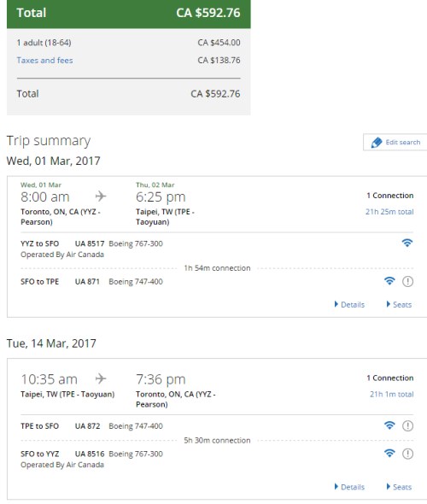Viewport: 427px width, 504px height.
Task: Click the outbound plane arrow icon
Action: tap(101, 196)
